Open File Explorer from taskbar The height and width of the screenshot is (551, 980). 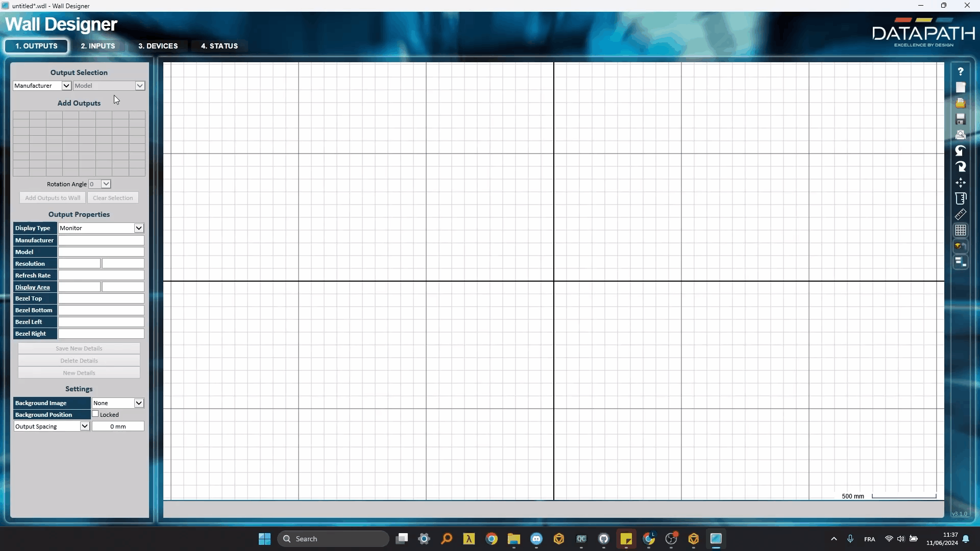click(x=514, y=539)
